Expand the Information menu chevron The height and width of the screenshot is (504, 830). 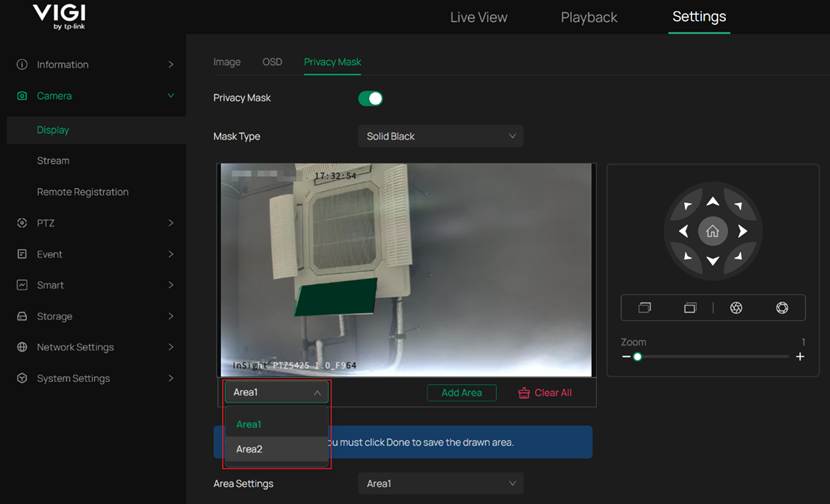point(171,65)
